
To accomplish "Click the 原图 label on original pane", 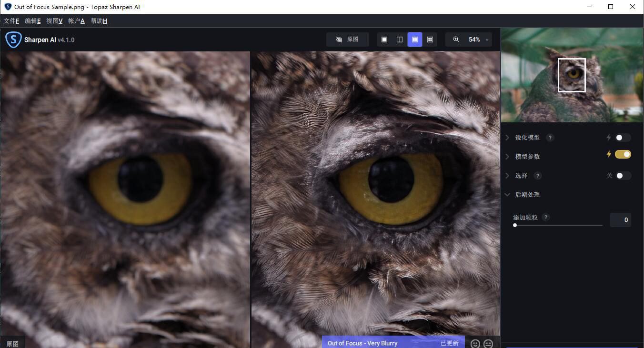I will 12,344.
